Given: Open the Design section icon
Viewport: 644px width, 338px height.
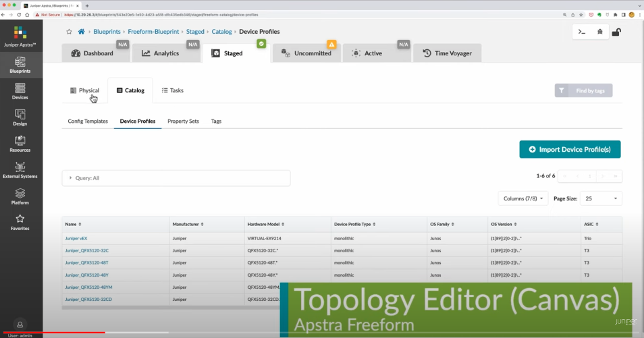Looking at the screenshot, I should (20, 117).
